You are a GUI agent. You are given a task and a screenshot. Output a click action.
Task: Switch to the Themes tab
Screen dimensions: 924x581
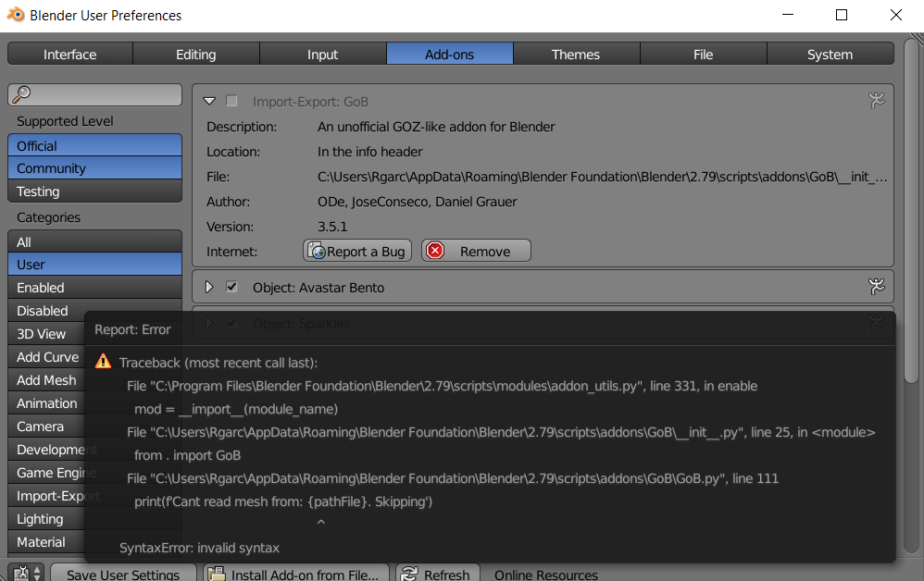576,53
